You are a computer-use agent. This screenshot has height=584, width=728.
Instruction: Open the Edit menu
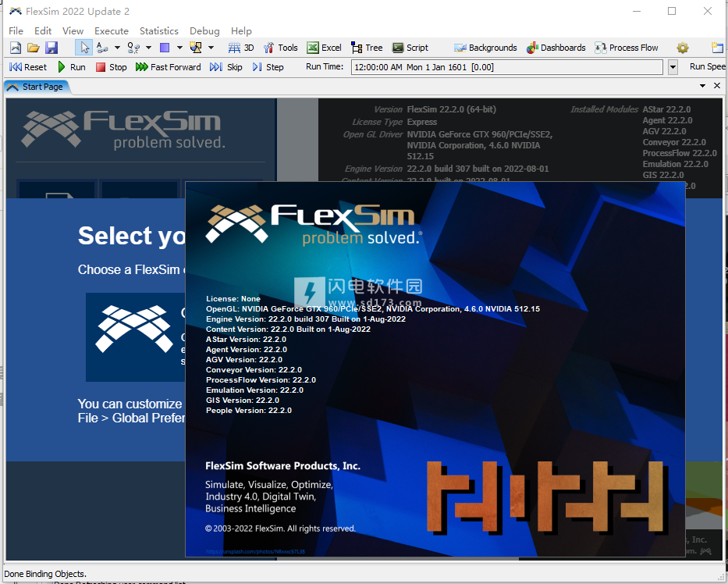click(x=43, y=31)
